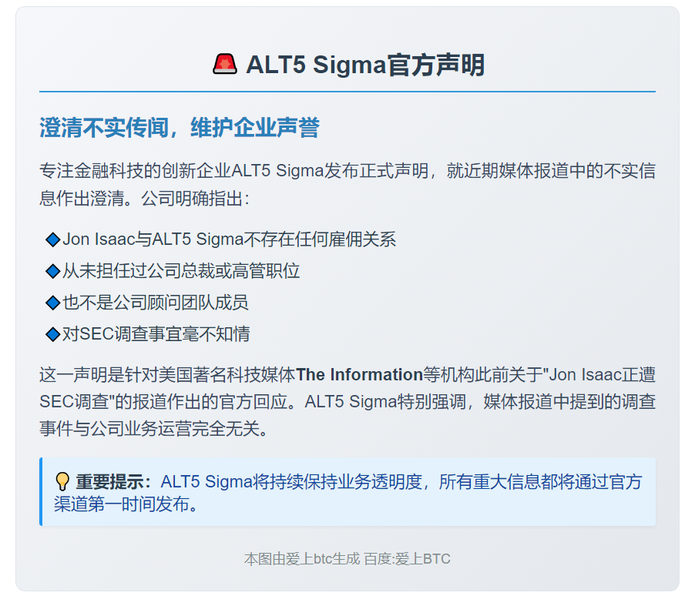
Task: Select the bullet text "从未担任过公司总裁或高管职位"
Action: click(181, 271)
